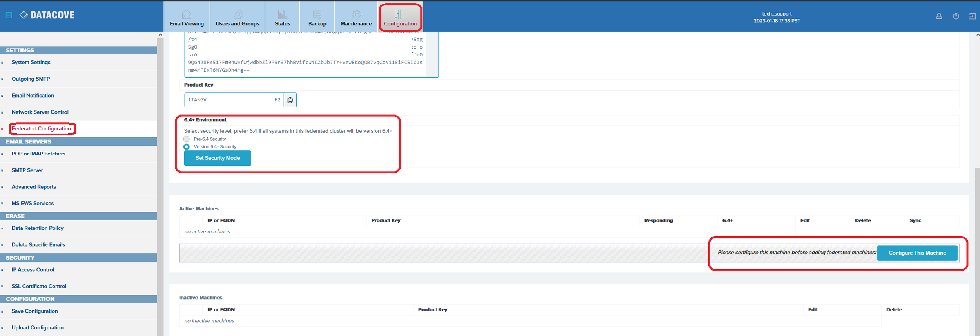Select the Pre-6.4 Security radio option
Image resolution: width=980 pixels, height=336 pixels.
tap(187, 139)
